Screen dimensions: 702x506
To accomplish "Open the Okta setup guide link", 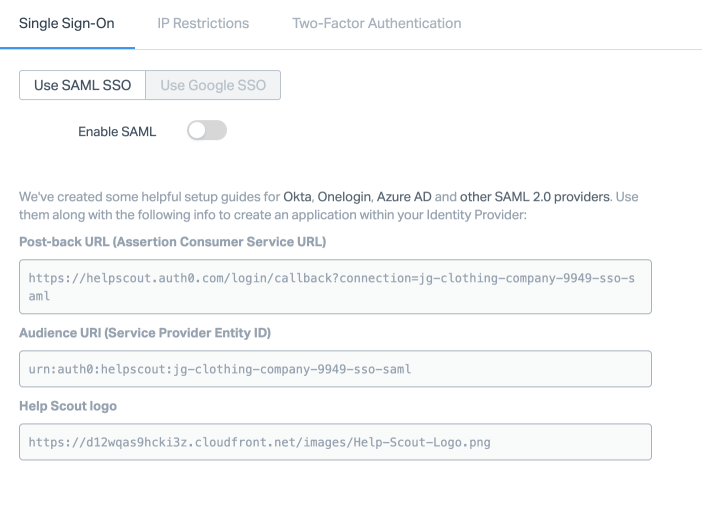I will [x=297, y=197].
